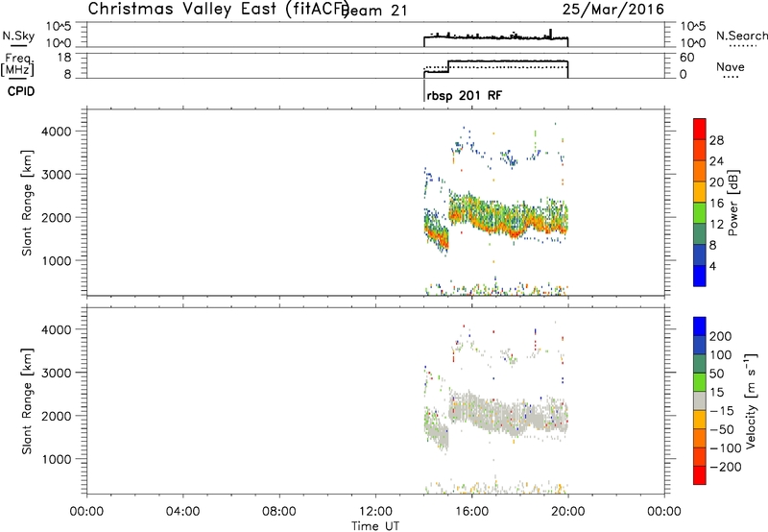Click the dark blue top of the velocity colorbar
Screen dimensions: 768x532
[x=700, y=326]
